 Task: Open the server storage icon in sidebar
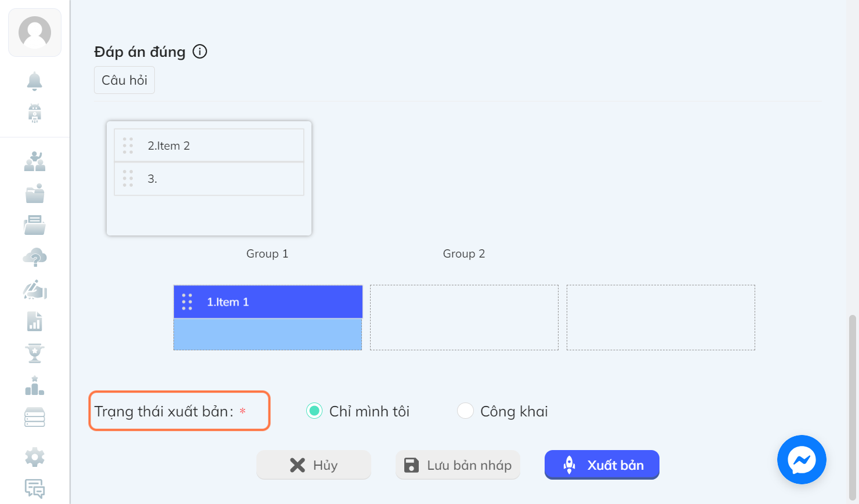click(35, 417)
